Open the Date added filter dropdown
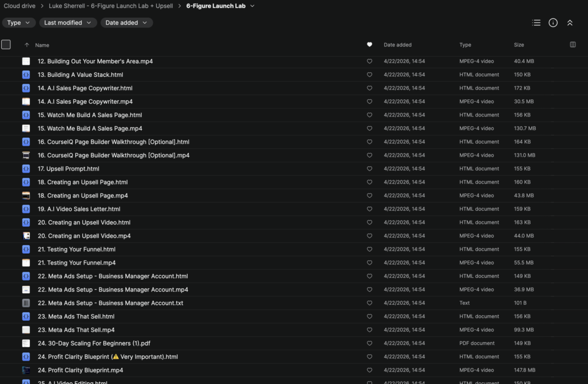Viewport: 588px width, 384px height. tap(126, 23)
